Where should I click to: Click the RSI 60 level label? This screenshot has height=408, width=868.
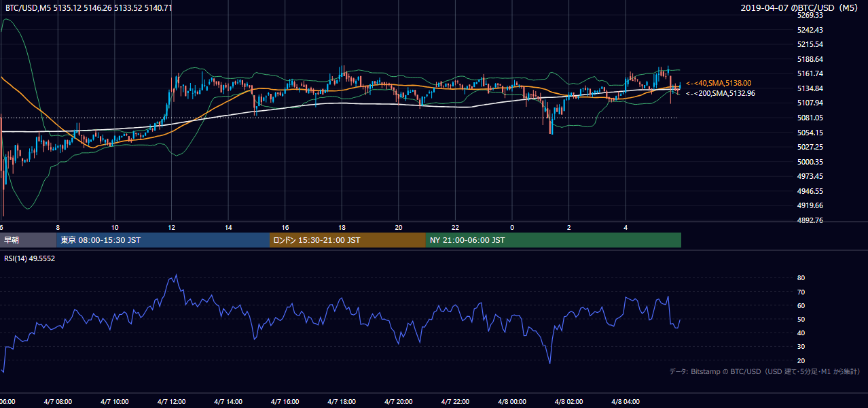[801, 305]
